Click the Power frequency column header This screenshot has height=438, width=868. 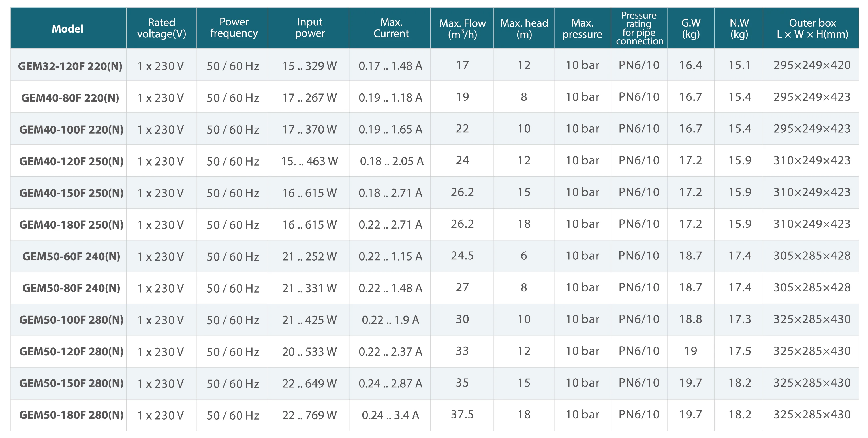coord(234,28)
